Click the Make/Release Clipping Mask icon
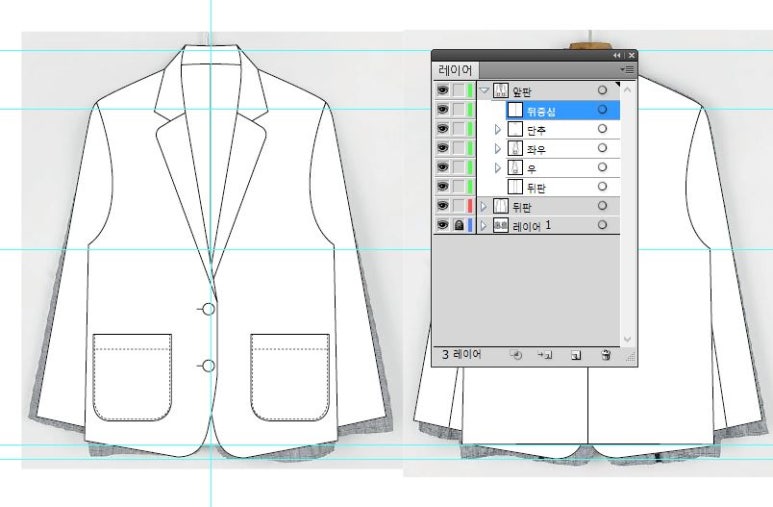 click(x=516, y=354)
